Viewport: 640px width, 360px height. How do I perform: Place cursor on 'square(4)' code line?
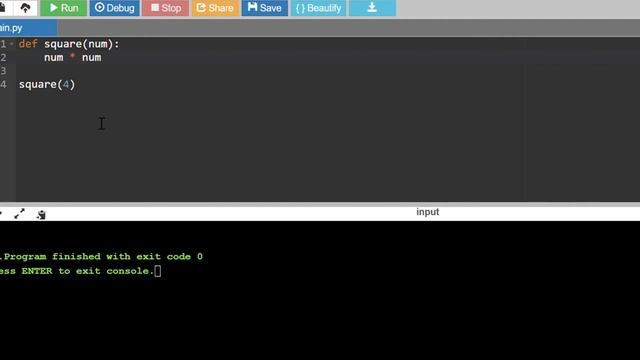47,84
